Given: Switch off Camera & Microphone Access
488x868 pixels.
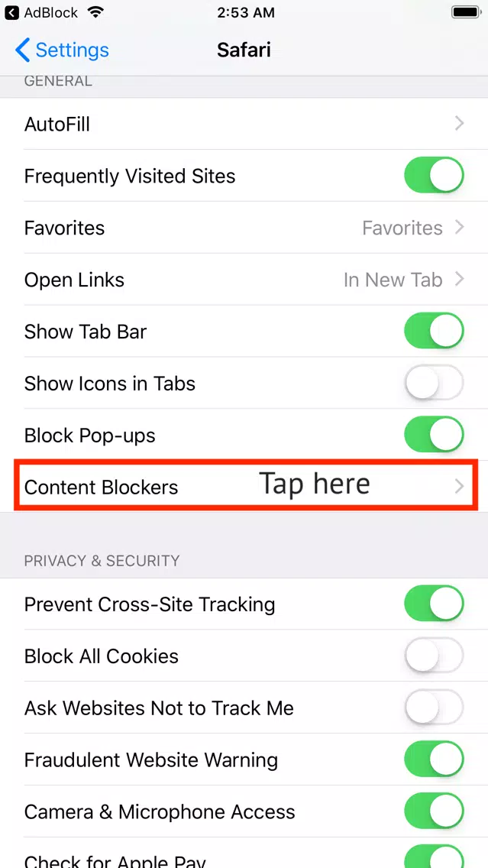Looking at the screenshot, I should point(434,812).
